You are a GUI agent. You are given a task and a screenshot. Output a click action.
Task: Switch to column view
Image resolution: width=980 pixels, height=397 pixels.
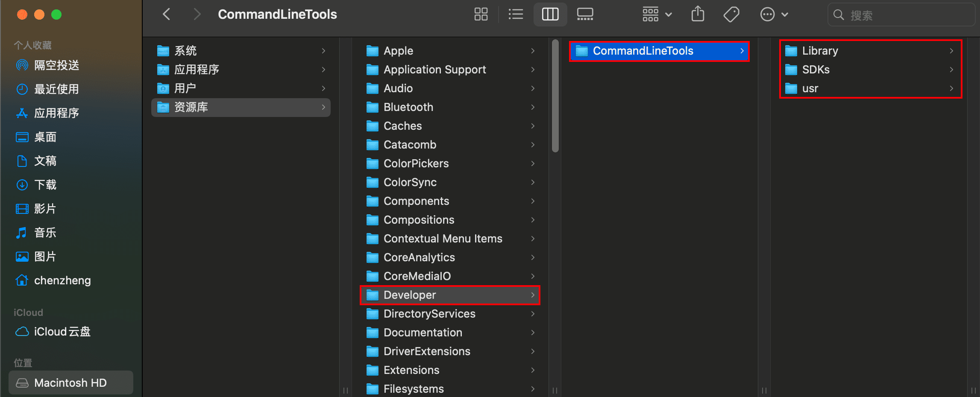[550, 15]
